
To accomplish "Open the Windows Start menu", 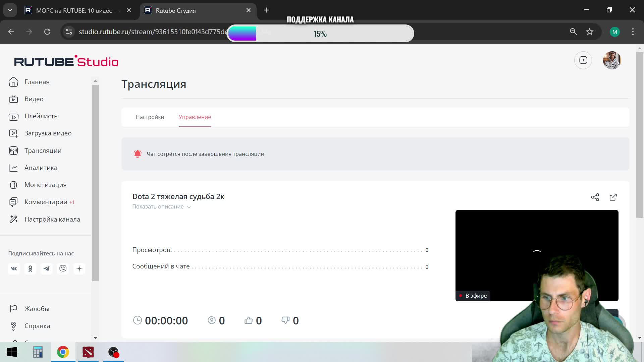I will coord(12,352).
